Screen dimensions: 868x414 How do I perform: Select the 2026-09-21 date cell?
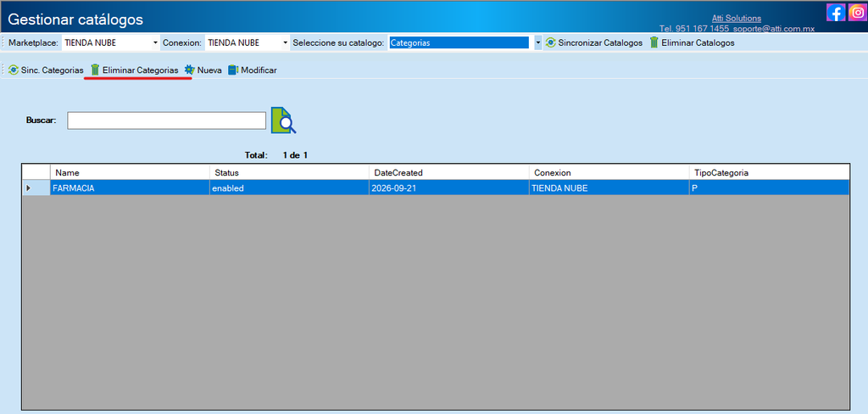(449, 187)
